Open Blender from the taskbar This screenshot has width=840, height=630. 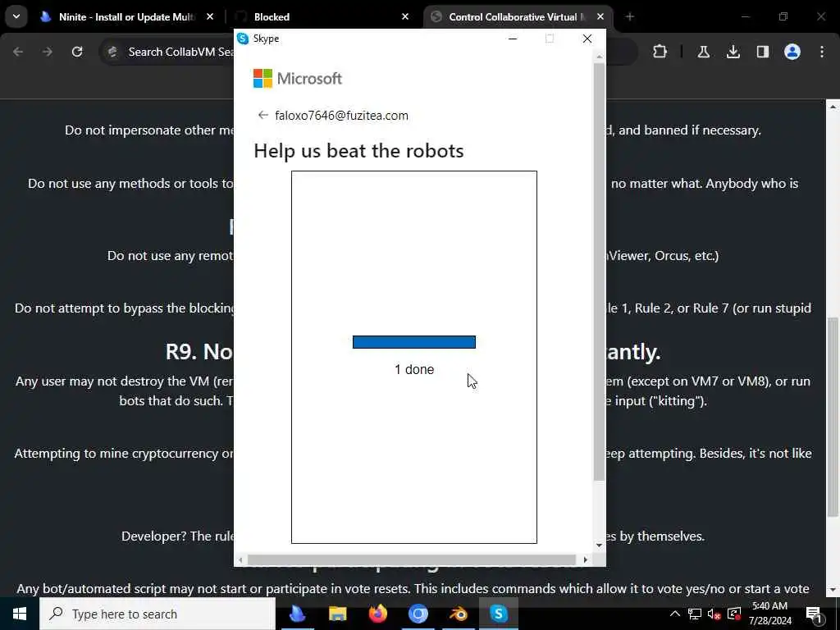coord(458,614)
